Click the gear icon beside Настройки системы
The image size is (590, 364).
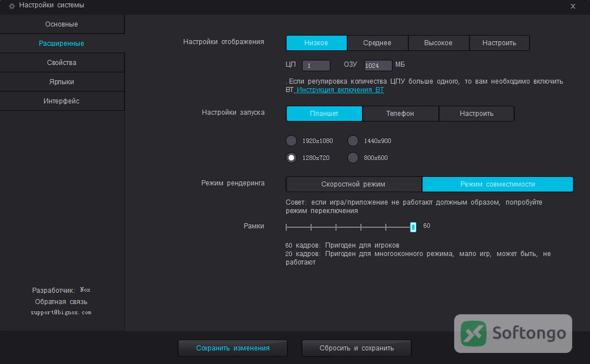12,6
